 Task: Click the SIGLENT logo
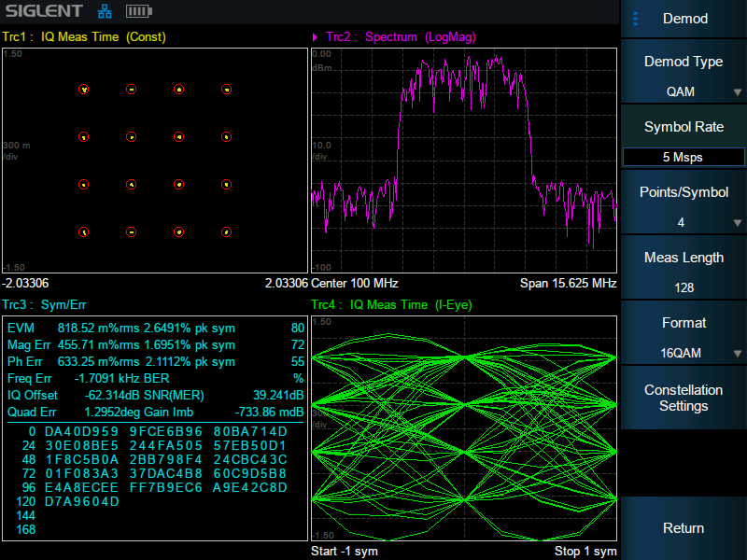pyautogui.click(x=44, y=12)
